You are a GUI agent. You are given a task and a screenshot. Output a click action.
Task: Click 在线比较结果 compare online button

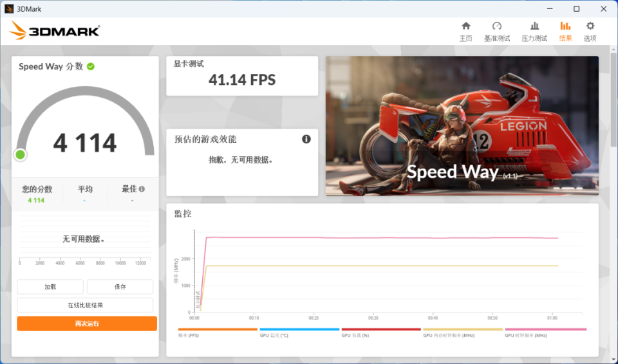click(85, 305)
